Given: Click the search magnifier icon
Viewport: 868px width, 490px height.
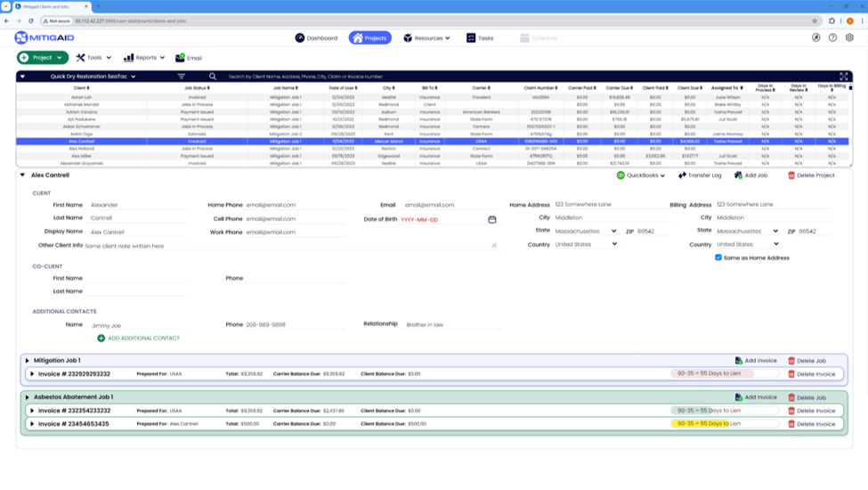Looking at the screenshot, I should (212, 77).
